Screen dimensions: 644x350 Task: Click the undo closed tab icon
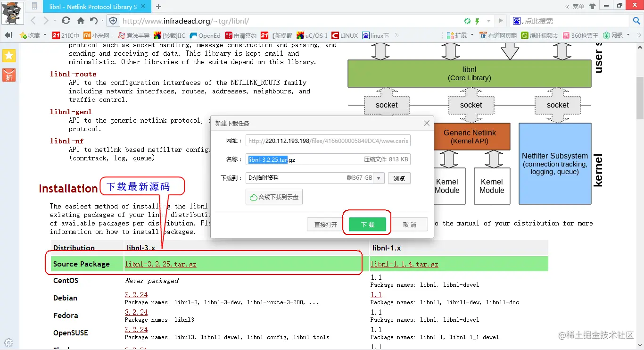point(93,21)
